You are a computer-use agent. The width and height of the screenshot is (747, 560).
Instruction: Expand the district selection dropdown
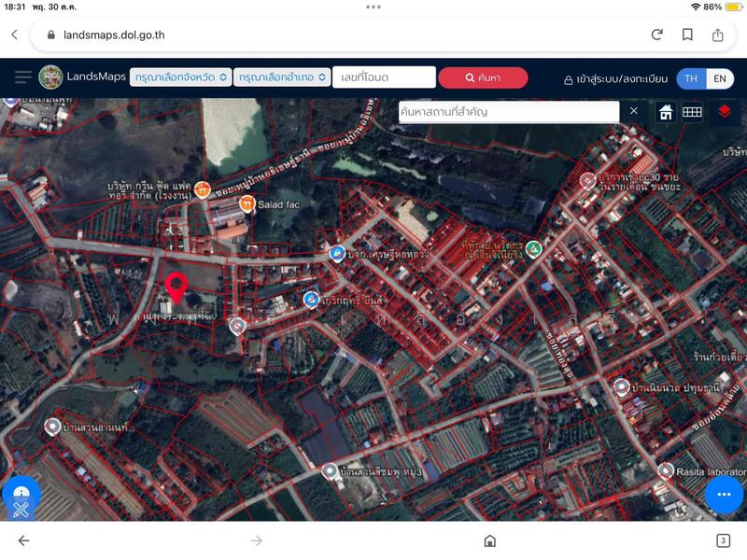point(281,77)
